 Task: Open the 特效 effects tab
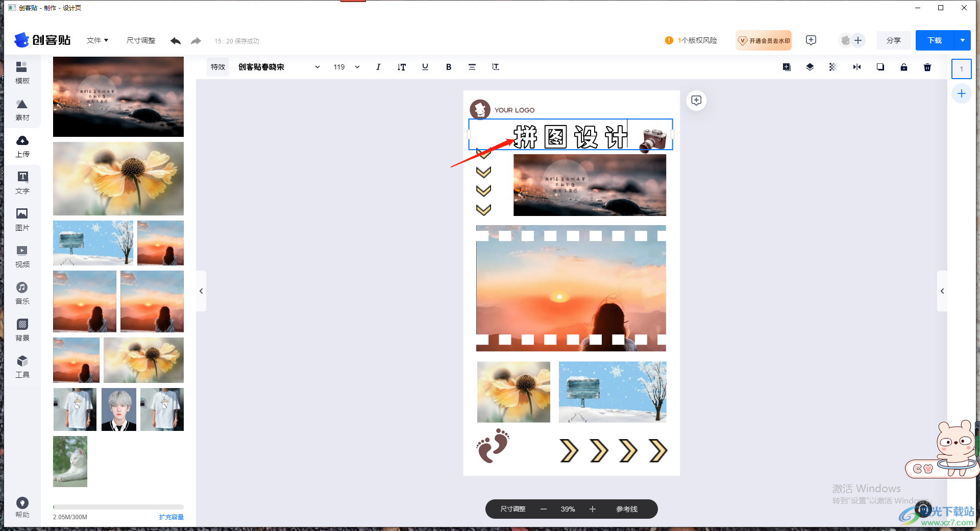point(218,67)
